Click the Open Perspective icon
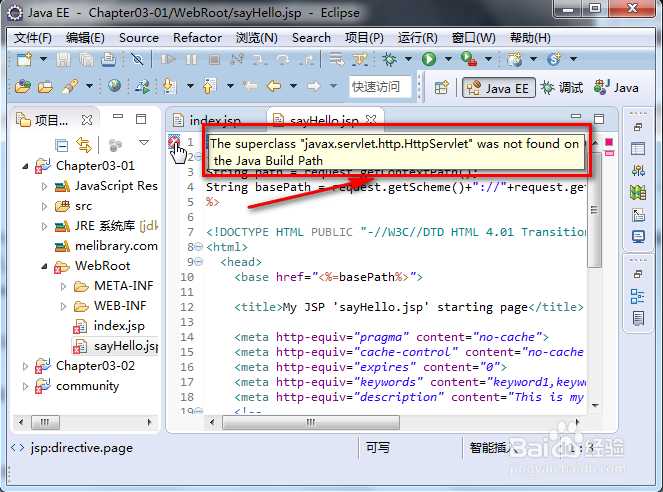The width and height of the screenshot is (663, 492). (441, 87)
